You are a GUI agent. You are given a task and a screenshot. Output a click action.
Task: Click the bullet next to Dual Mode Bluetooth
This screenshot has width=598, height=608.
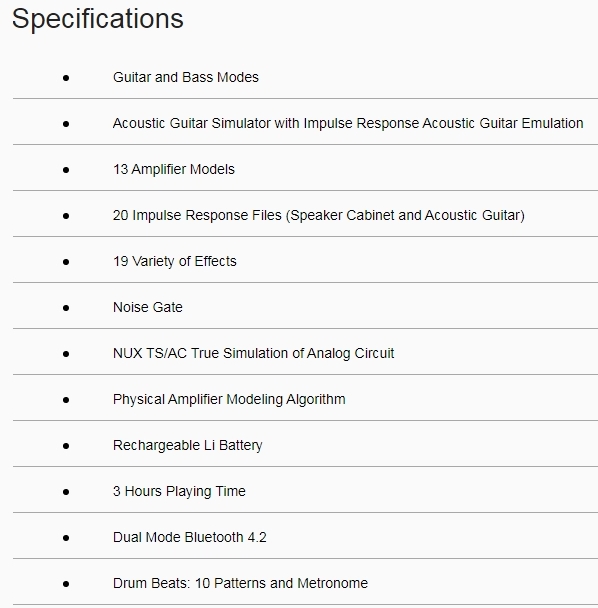[66, 538]
